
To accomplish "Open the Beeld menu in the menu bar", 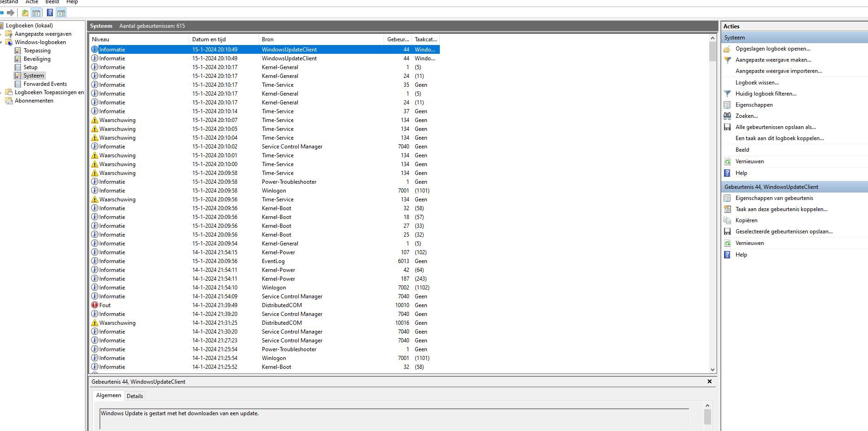I will [x=52, y=2].
